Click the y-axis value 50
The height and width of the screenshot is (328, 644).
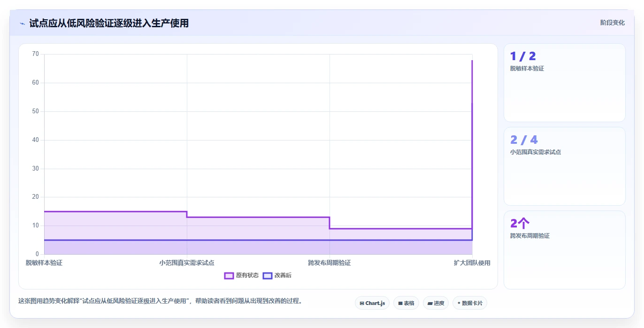[x=36, y=111]
